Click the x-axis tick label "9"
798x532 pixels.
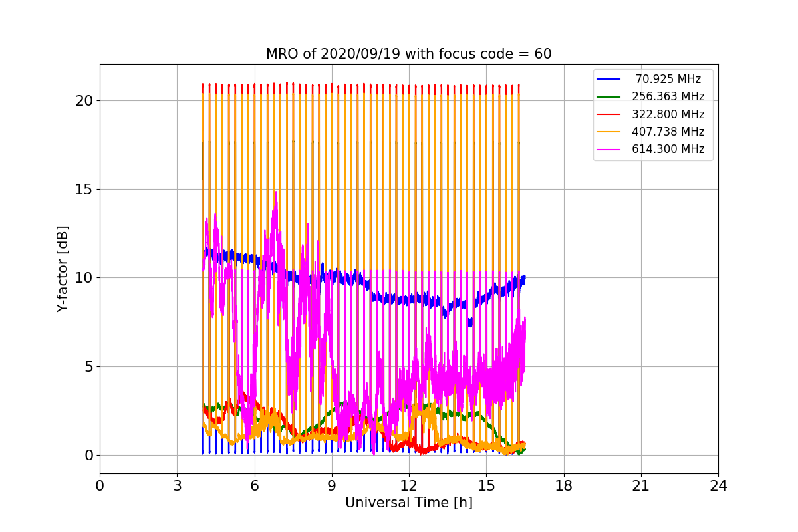332,485
